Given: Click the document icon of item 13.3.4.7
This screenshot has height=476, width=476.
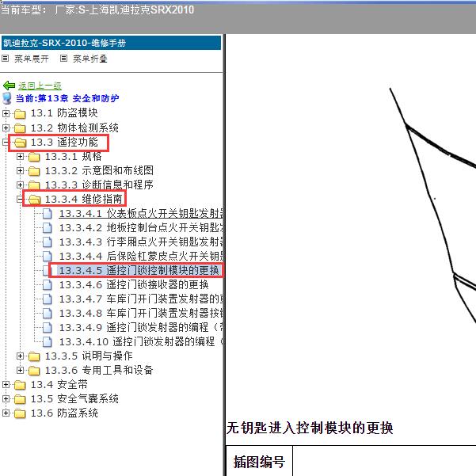Looking at the screenshot, I should [48, 299].
